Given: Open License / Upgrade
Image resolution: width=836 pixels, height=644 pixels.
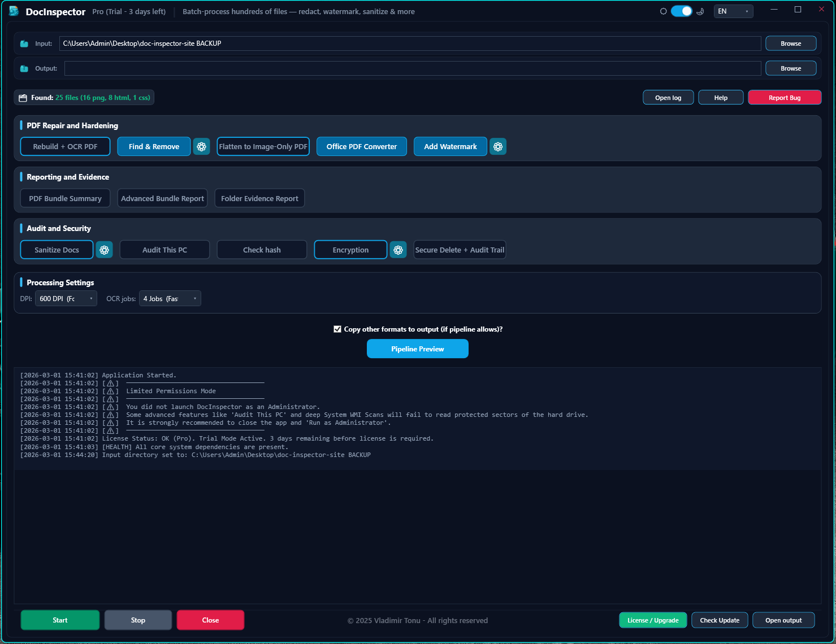Looking at the screenshot, I should click(x=653, y=620).
